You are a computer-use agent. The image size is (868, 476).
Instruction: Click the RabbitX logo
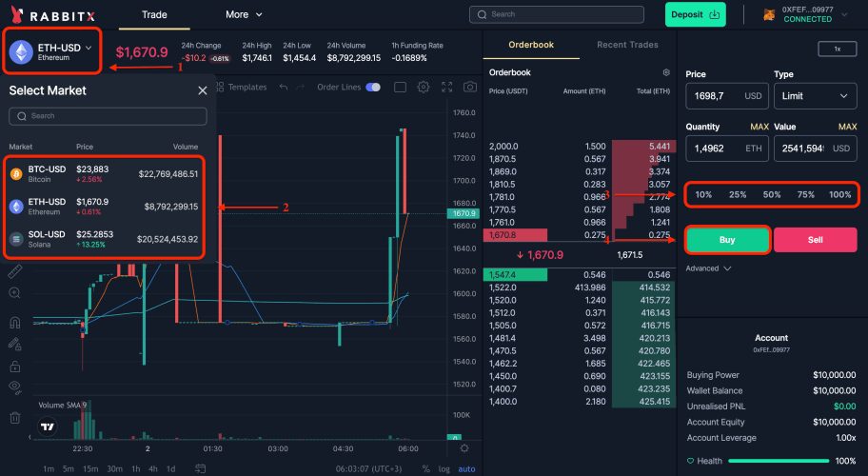coord(53,15)
